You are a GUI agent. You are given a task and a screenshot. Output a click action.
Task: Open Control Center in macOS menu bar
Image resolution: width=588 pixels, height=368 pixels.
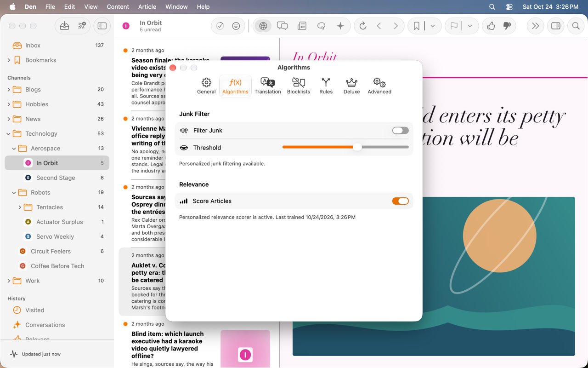tap(509, 7)
